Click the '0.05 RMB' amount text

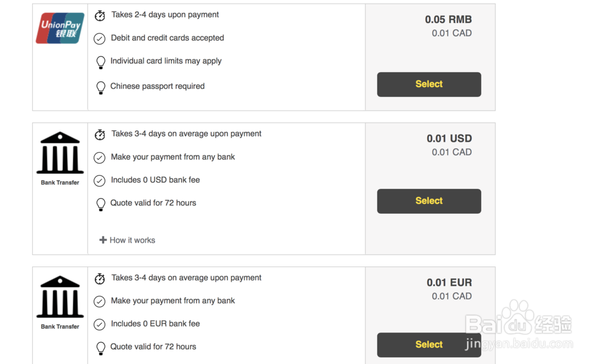click(448, 19)
